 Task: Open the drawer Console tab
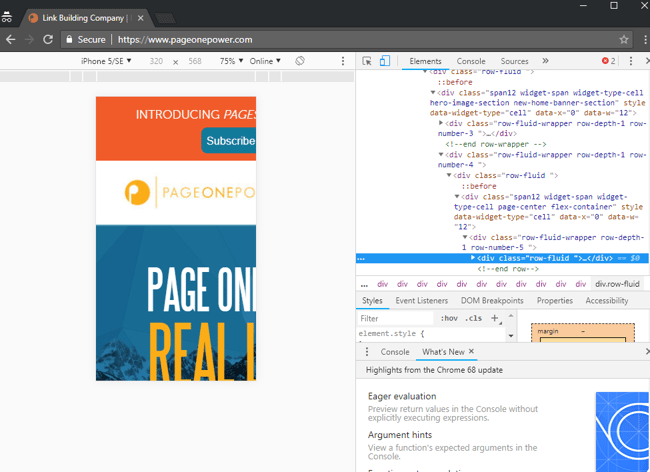pyautogui.click(x=395, y=352)
